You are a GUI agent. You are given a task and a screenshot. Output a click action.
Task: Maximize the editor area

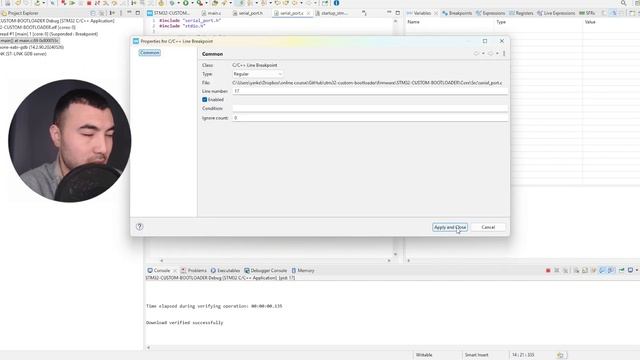(x=398, y=13)
